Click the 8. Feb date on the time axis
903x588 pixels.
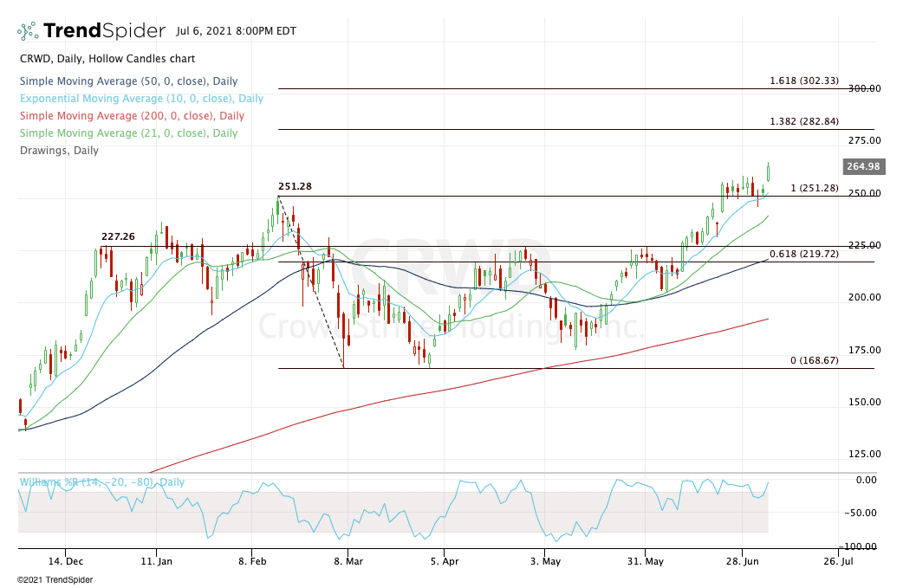tap(251, 560)
